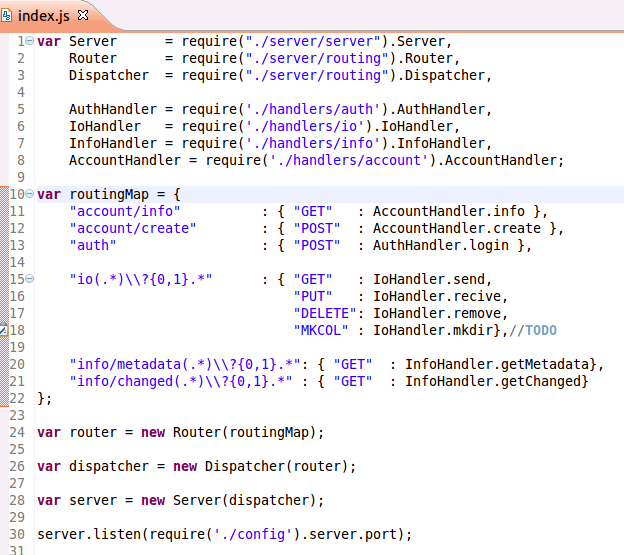Click line number 22 in the gutter
This screenshot has width=624, height=555.
pyautogui.click(x=17, y=398)
